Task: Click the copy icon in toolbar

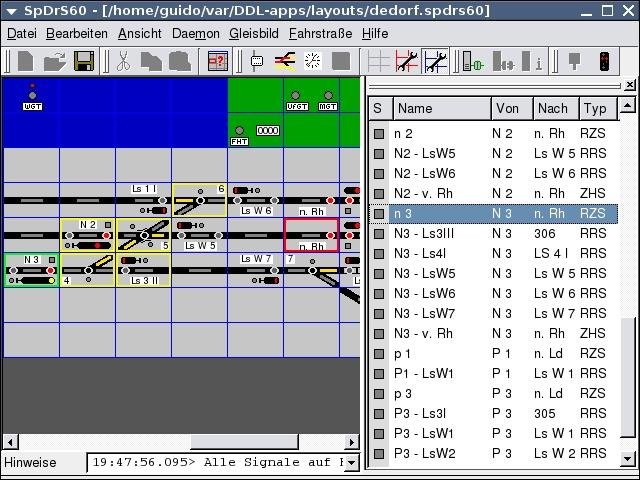Action: (151, 62)
